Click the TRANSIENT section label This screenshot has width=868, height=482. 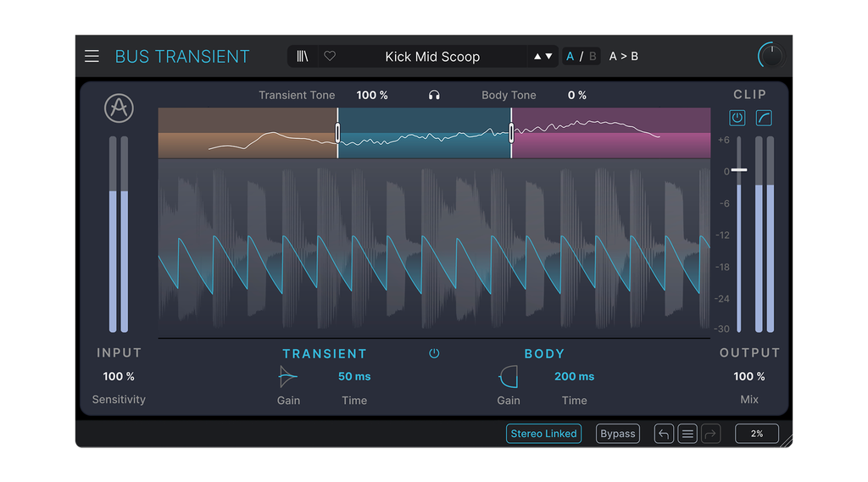tap(325, 353)
